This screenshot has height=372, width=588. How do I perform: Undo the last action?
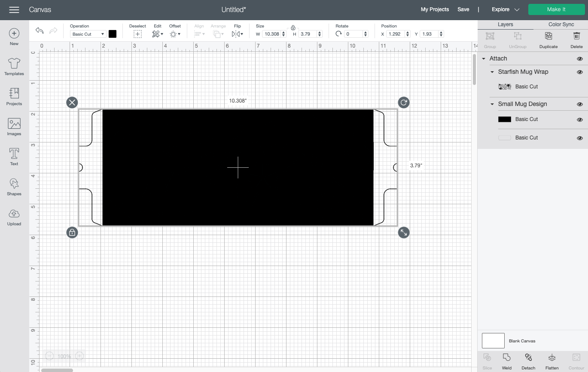tap(40, 30)
